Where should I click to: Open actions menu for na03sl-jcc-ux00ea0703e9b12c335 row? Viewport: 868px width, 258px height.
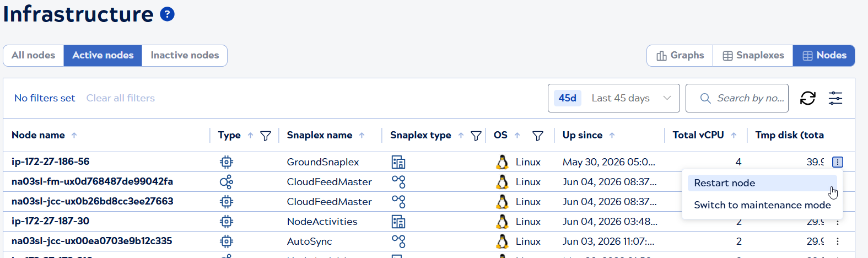tap(838, 241)
